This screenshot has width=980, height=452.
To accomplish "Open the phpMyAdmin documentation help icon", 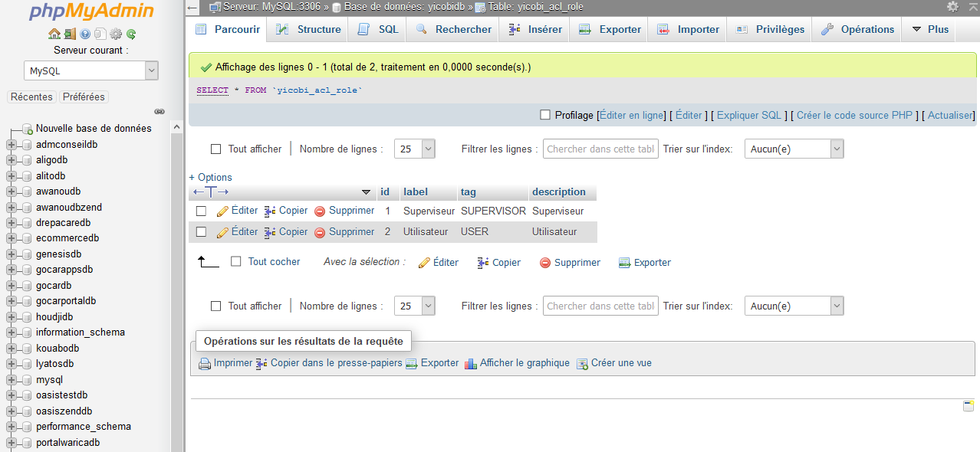I will click(85, 34).
